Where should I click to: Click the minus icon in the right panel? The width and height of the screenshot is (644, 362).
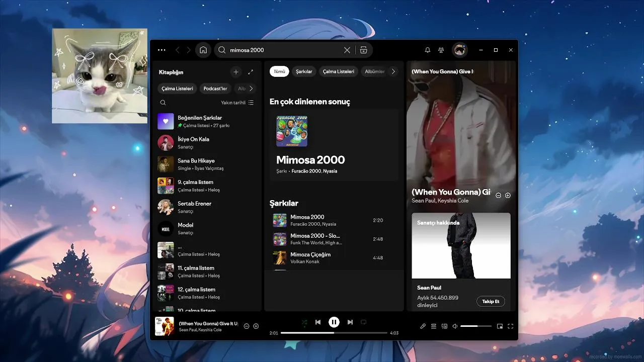point(499,196)
